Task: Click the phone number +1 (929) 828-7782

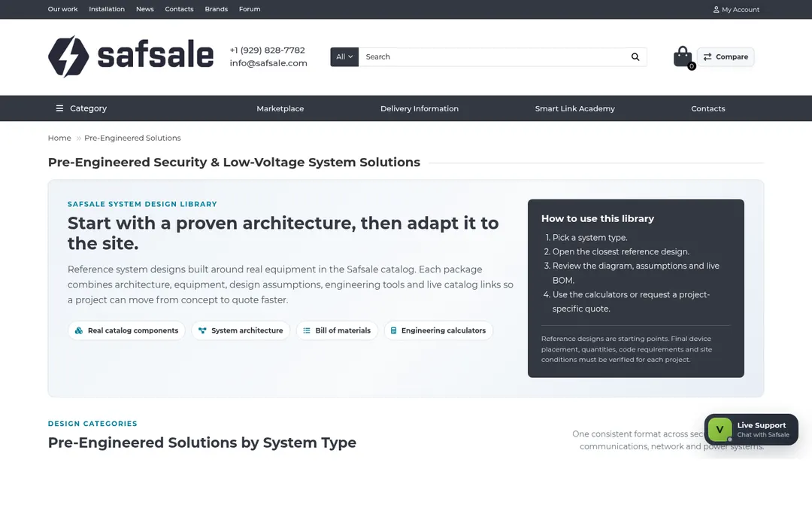Action: (x=267, y=50)
